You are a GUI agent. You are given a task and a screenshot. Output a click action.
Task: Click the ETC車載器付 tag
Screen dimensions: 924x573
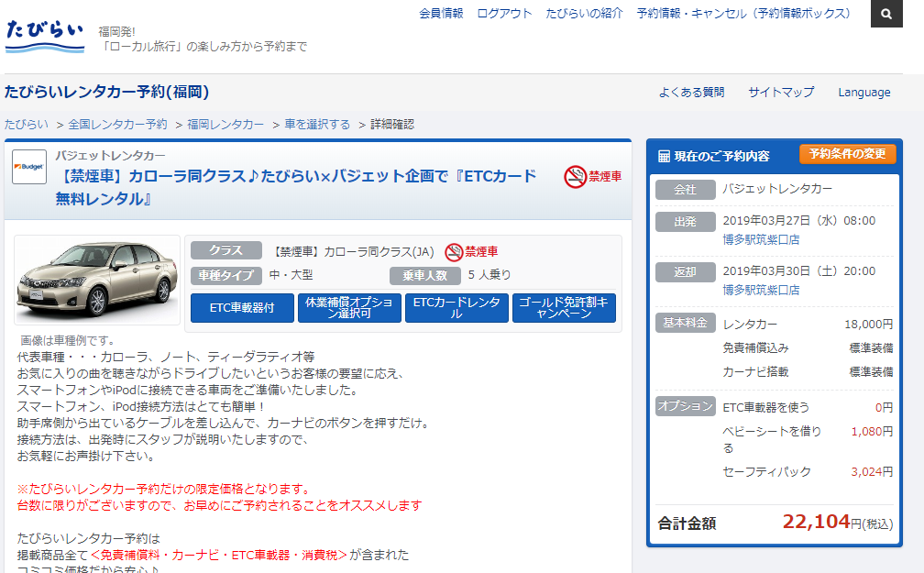242,308
